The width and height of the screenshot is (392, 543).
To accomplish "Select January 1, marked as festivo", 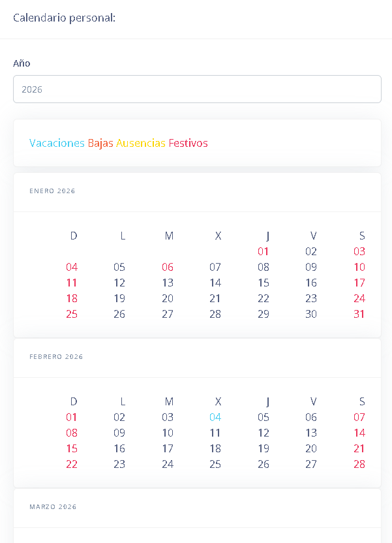I will (x=263, y=251).
